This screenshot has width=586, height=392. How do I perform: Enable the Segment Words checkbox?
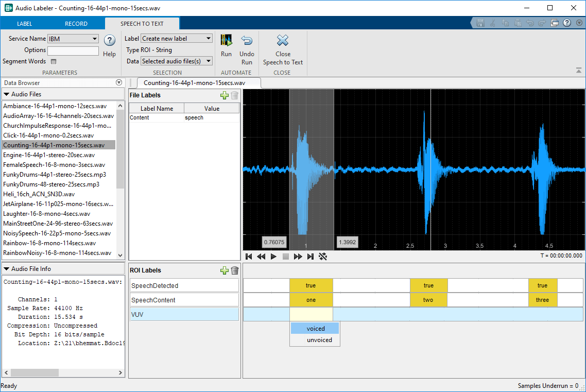(x=54, y=61)
